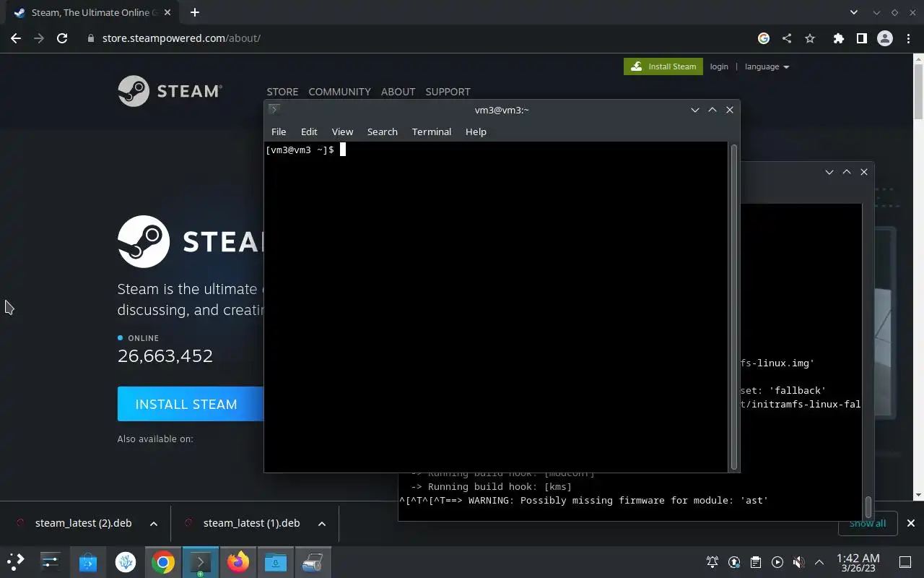This screenshot has height=578, width=924.
Task: Share this page via the share icon
Action: click(x=787, y=38)
